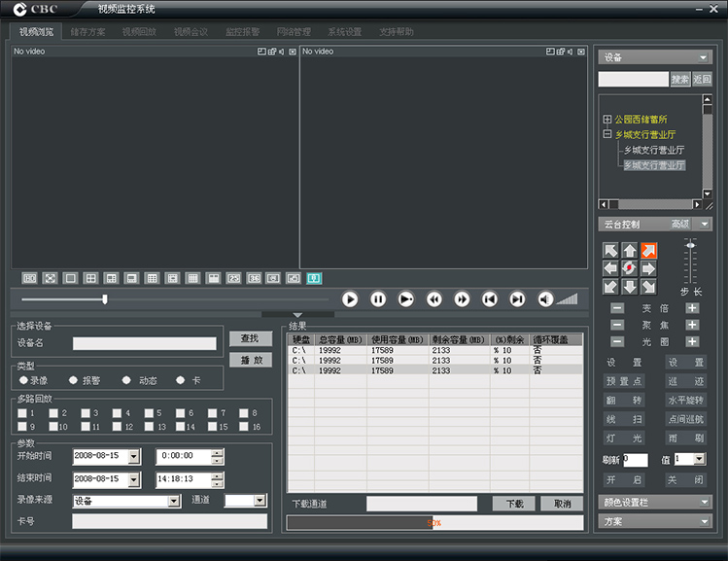
Task: Check multi-channel playback box 1
Action: point(22,413)
